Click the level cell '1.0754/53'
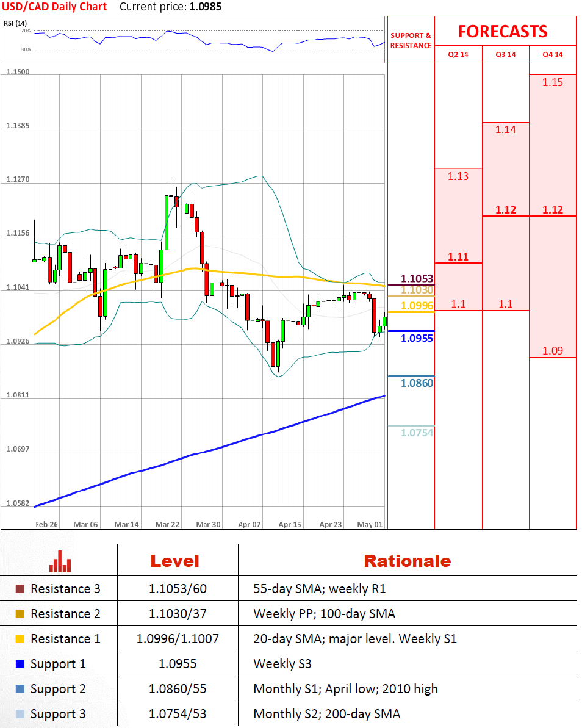 (x=178, y=714)
